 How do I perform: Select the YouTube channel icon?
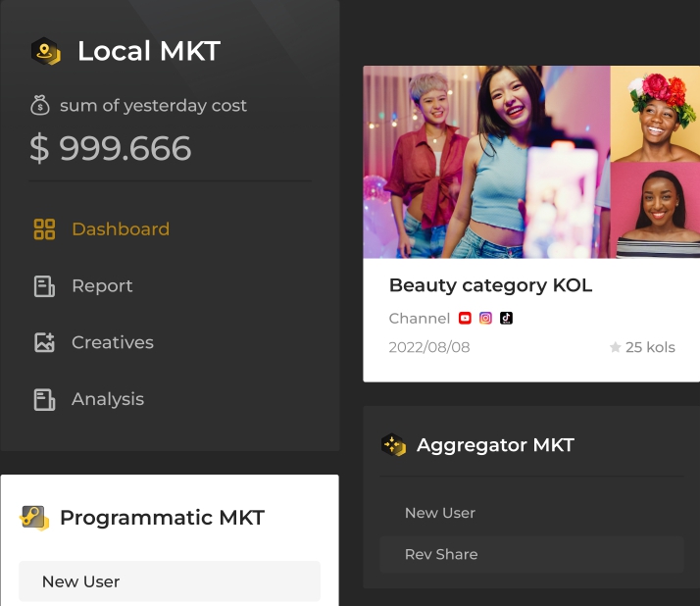click(465, 318)
